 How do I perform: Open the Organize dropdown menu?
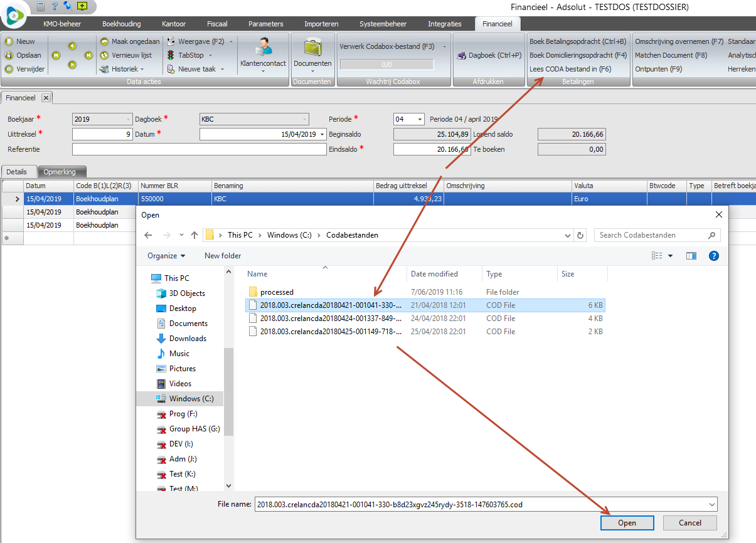click(x=166, y=256)
